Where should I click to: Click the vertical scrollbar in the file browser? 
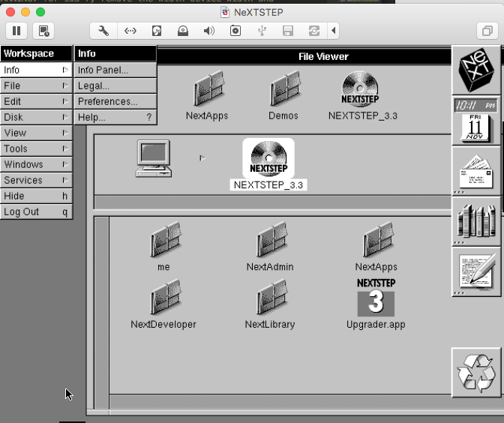pos(101,313)
